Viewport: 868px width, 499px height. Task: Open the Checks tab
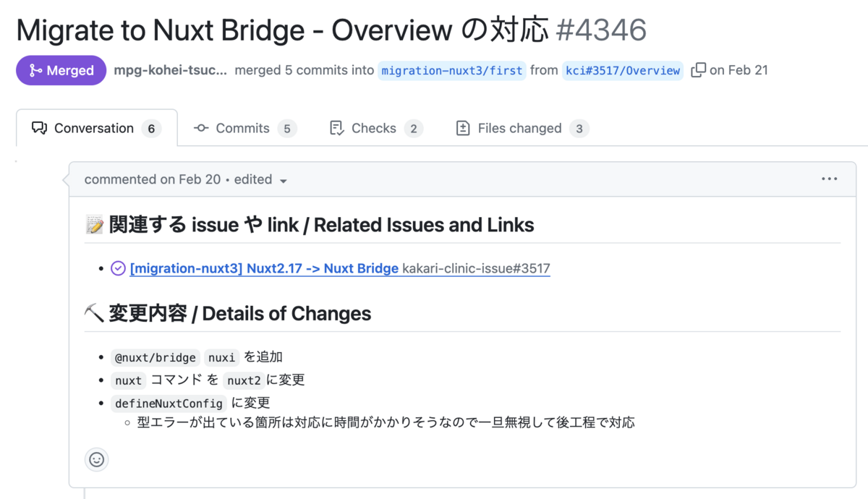[x=376, y=128]
